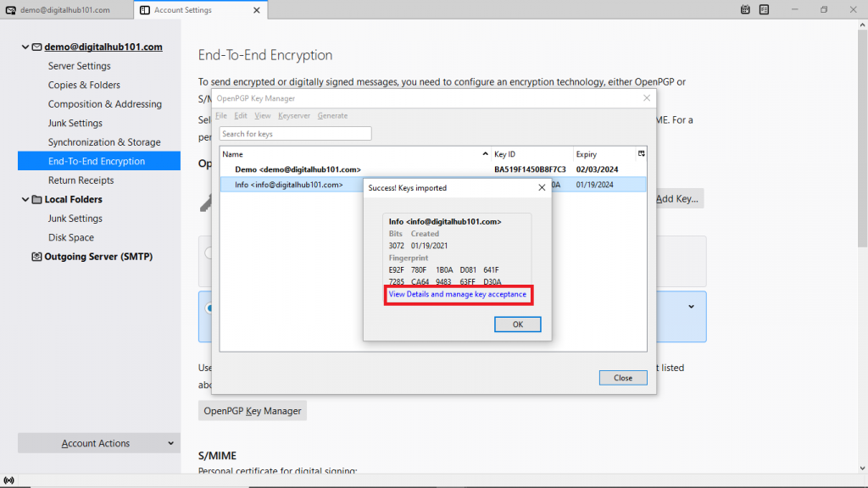Collapse the demo@digitalhub101.com account tree
Screen dimensions: 868x488
click(25, 47)
